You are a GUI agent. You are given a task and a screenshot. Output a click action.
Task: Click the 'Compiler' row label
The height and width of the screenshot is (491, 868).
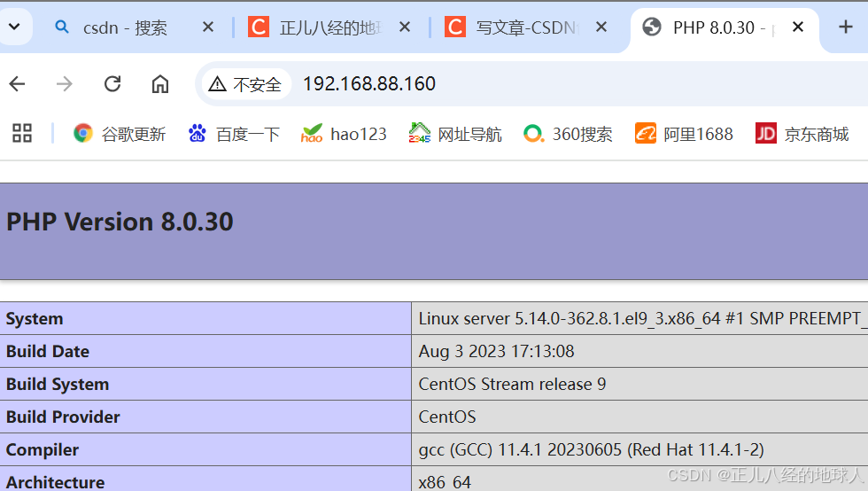point(43,449)
